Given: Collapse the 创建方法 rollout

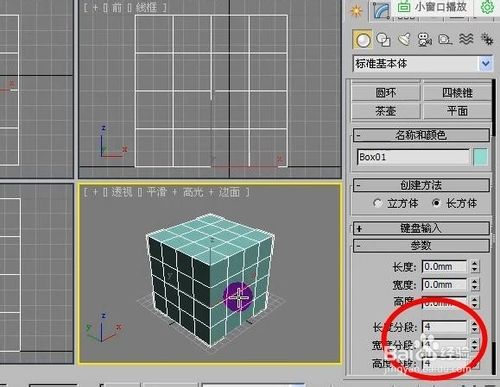Looking at the screenshot, I should point(421,185).
